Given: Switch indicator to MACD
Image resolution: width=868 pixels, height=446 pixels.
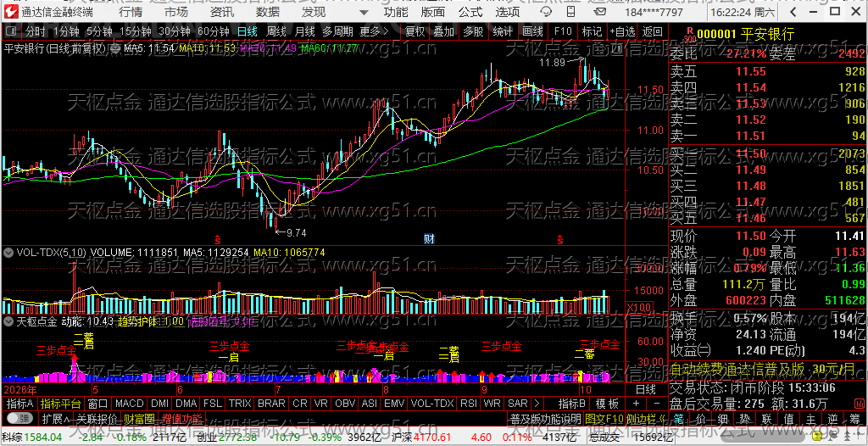Looking at the screenshot, I should coord(130,404).
